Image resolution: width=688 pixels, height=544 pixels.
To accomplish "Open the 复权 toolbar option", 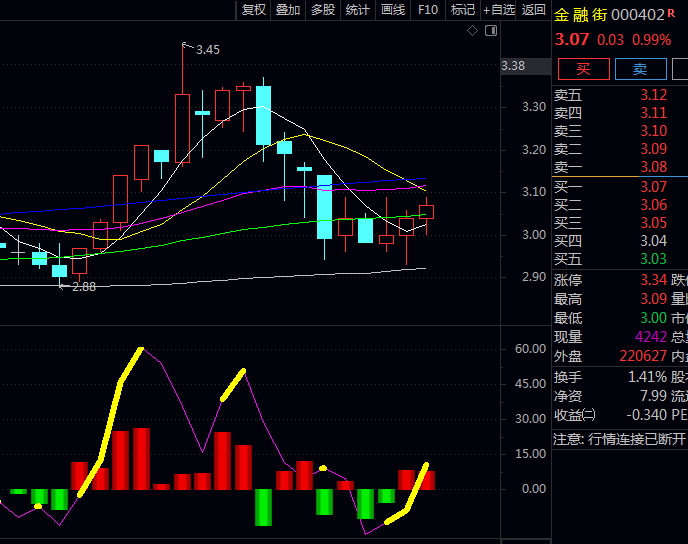I will click(254, 10).
